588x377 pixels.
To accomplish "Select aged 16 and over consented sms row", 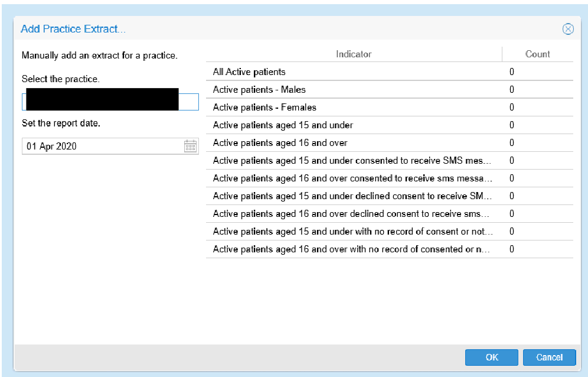I will [352, 178].
